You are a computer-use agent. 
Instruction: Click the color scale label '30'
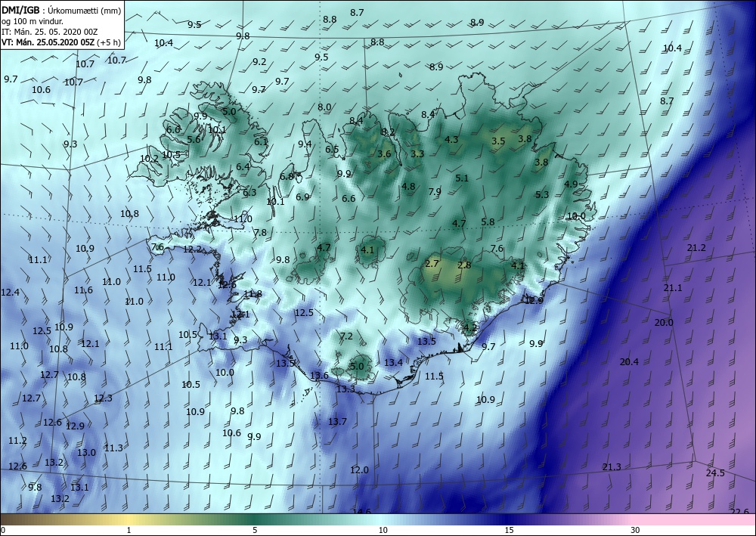(636, 531)
